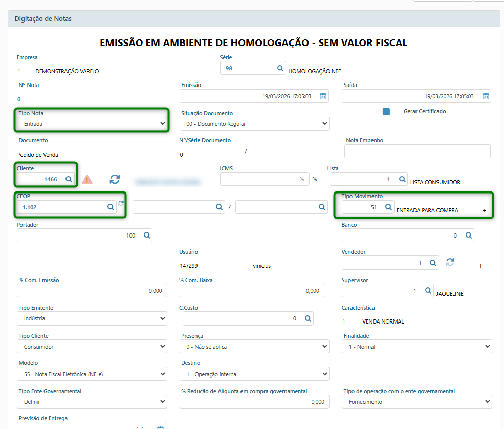This screenshot has height=429, width=504.
Task: Click refresh icon next to Vendedor field
Action: click(450, 262)
